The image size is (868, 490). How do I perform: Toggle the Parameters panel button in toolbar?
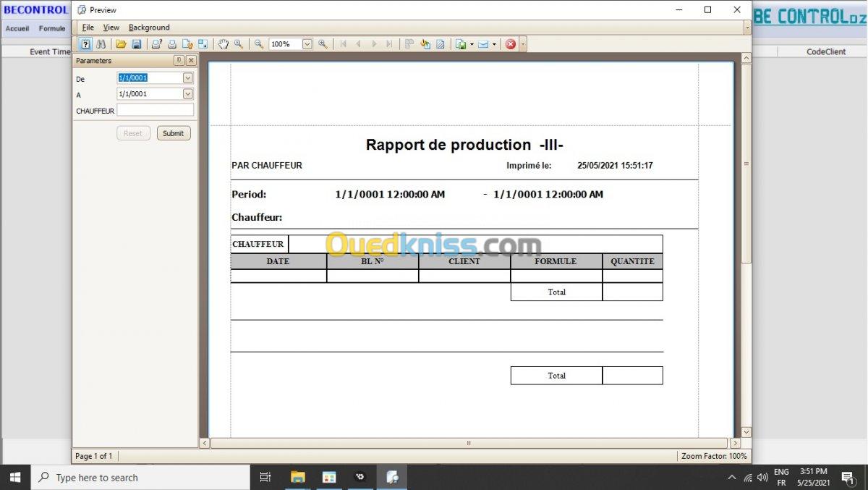[x=85, y=44]
